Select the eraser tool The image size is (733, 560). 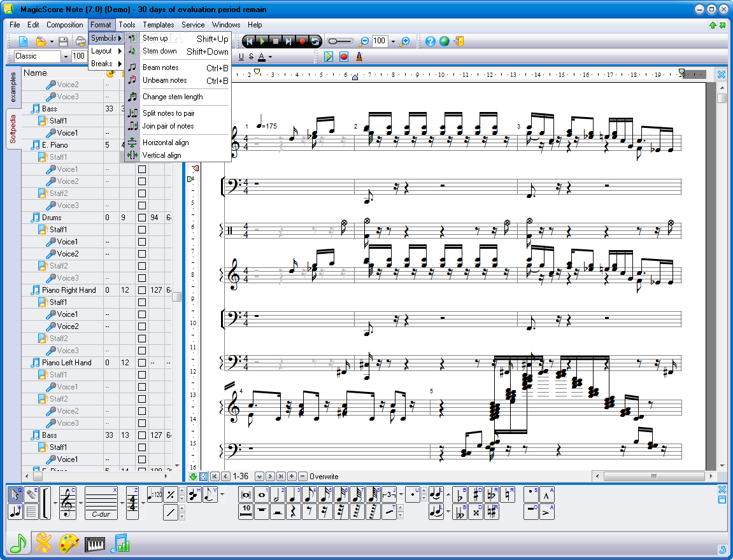coord(31,494)
